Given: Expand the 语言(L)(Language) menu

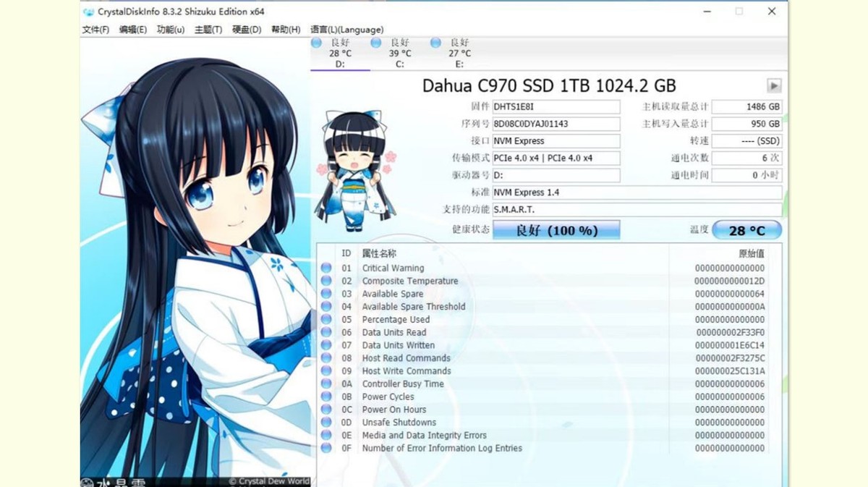Looking at the screenshot, I should 346,30.
